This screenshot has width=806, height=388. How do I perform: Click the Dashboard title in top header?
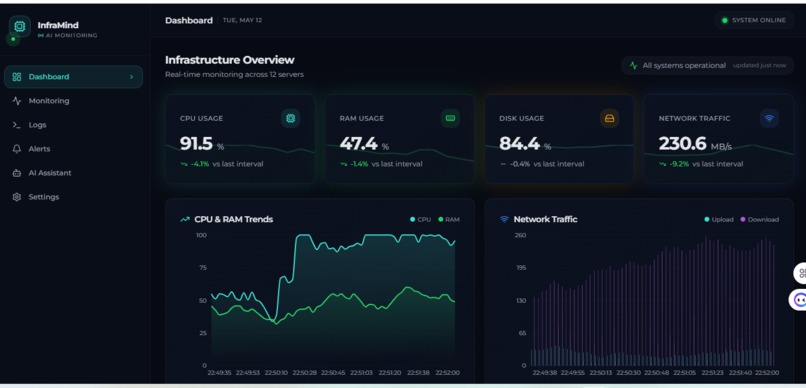coord(189,21)
